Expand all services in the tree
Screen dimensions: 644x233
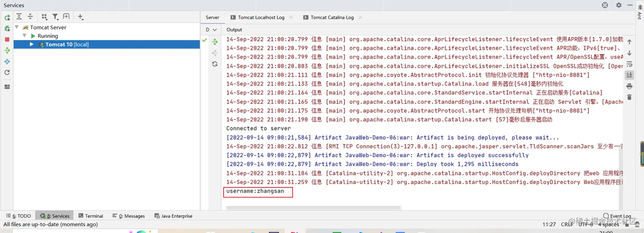(19, 17)
